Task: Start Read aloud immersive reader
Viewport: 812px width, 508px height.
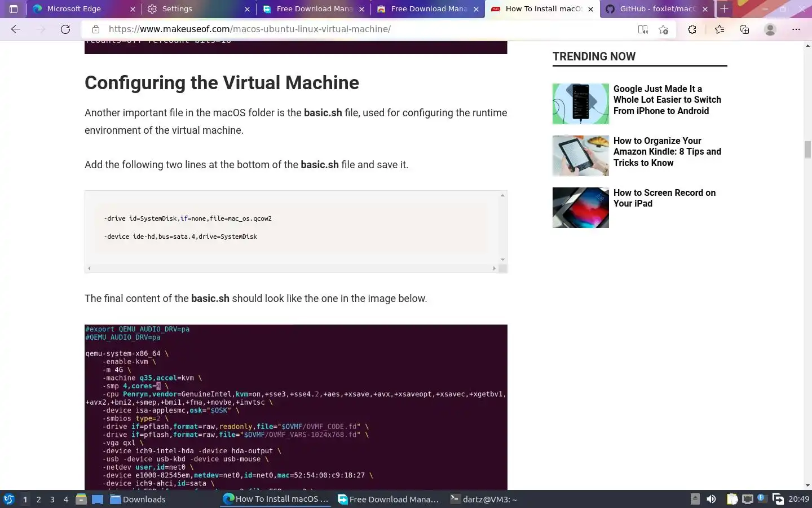Action: tap(643, 29)
